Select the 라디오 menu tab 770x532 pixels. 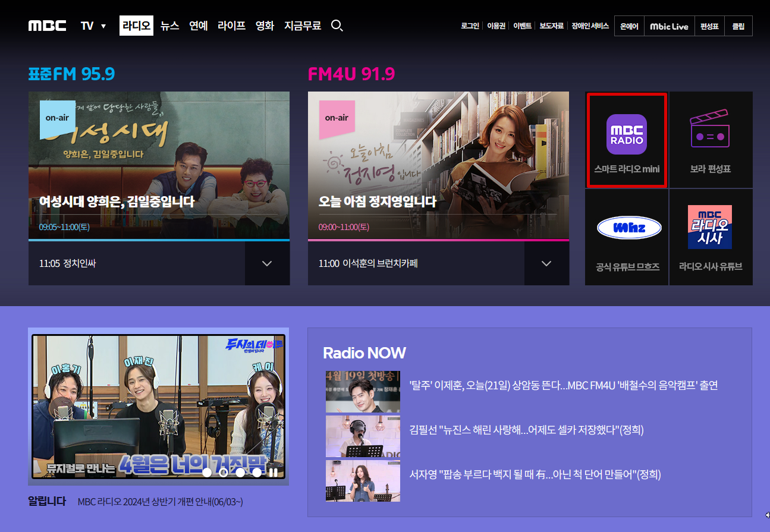click(x=136, y=26)
